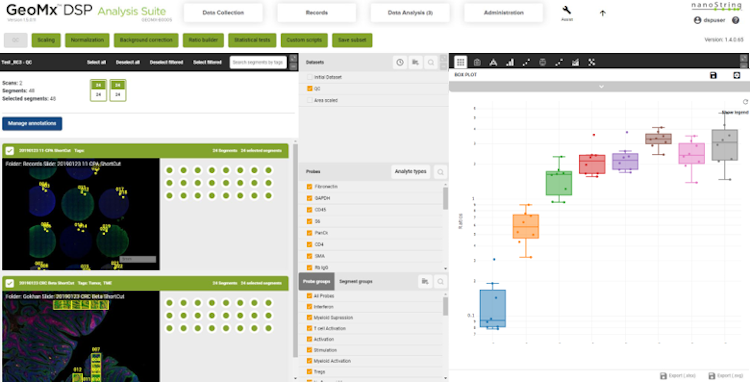
Task: Switch to the Segment groups tab
Action: [355, 282]
